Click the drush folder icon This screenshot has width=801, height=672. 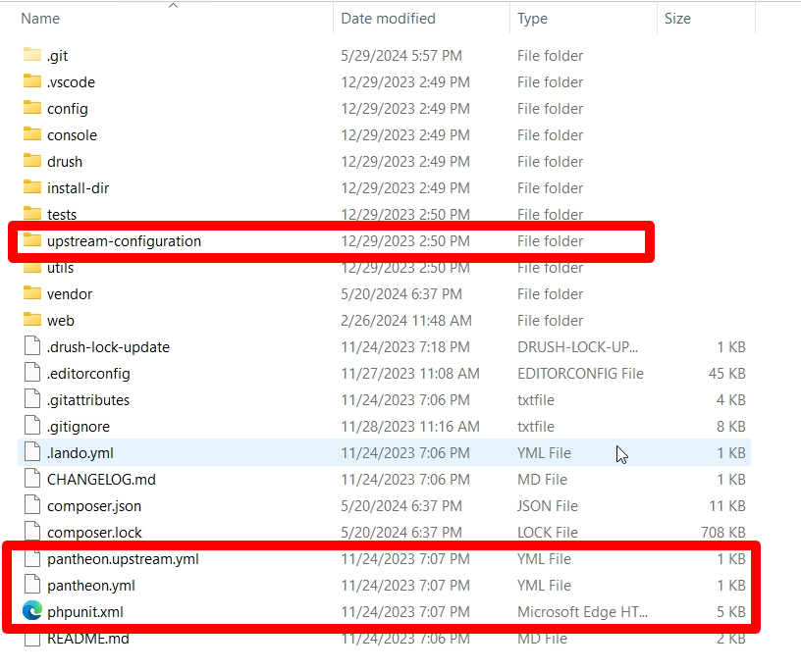click(x=32, y=161)
